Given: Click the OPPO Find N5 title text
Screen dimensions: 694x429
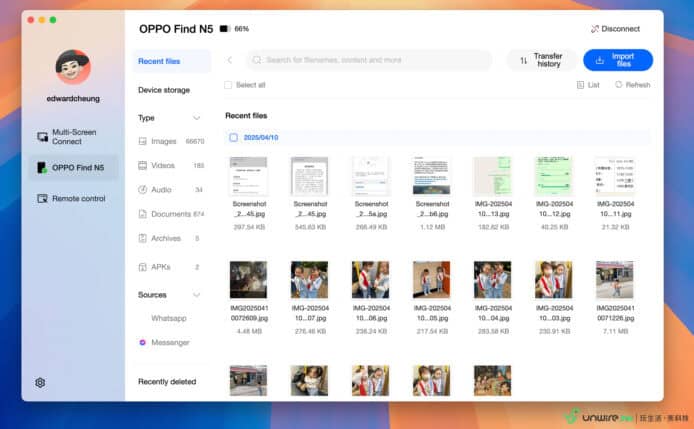Looking at the screenshot, I should click(176, 29).
